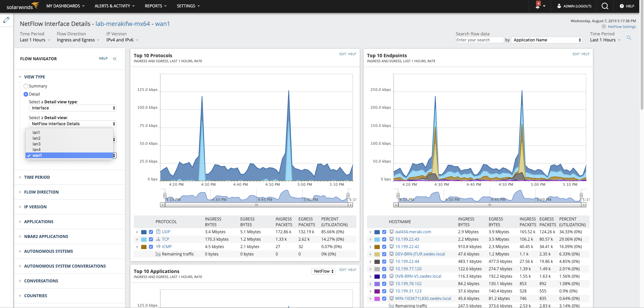
Task: Click host icon beside 10.199.22.44
Action: [392, 261]
